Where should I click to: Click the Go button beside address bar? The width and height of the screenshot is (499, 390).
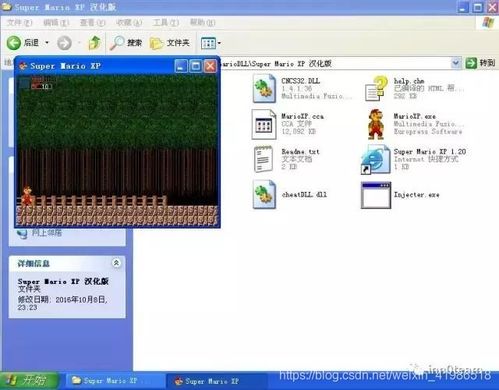click(480, 63)
